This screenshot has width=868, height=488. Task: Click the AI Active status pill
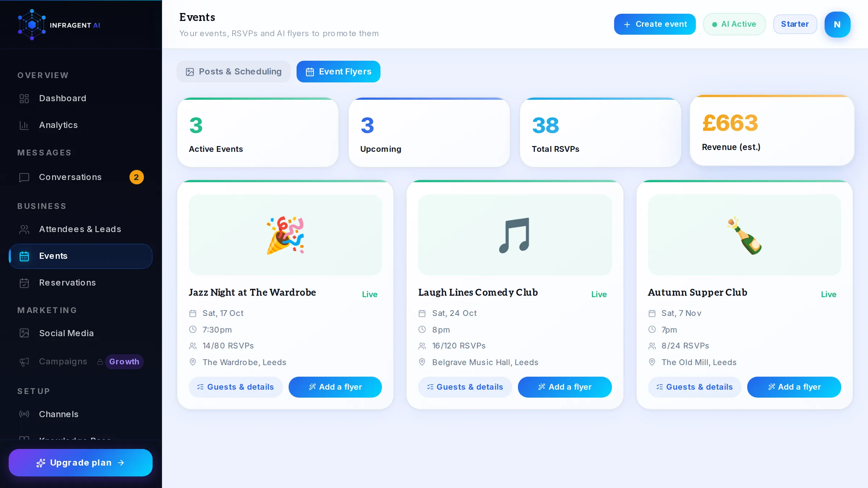tap(734, 24)
